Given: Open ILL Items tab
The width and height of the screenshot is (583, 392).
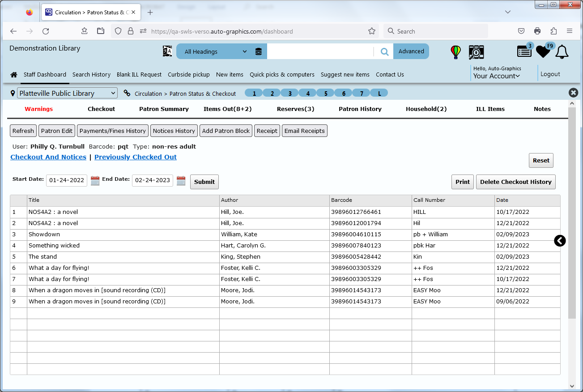Looking at the screenshot, I should click(490, 109).
